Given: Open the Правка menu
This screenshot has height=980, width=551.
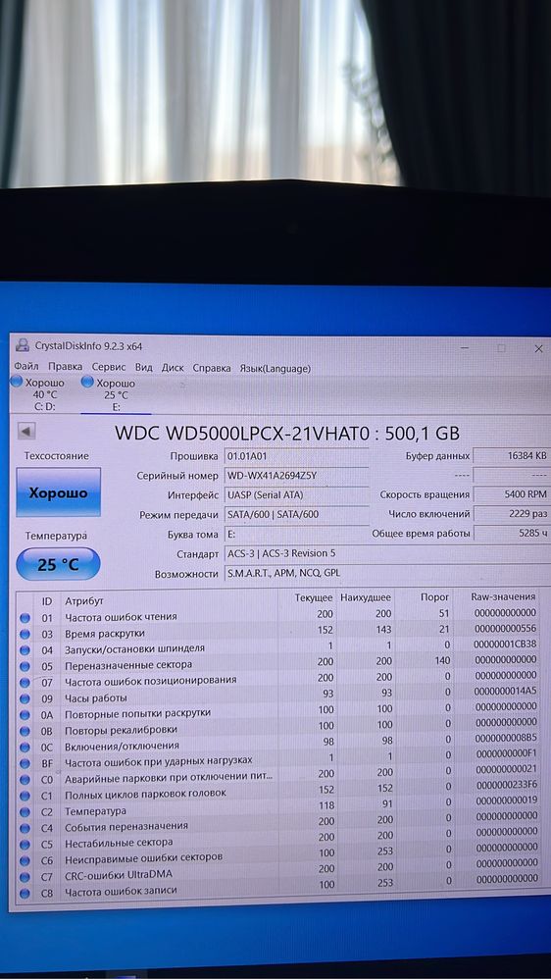Looking at the screenshot, I should pos(65,367).
